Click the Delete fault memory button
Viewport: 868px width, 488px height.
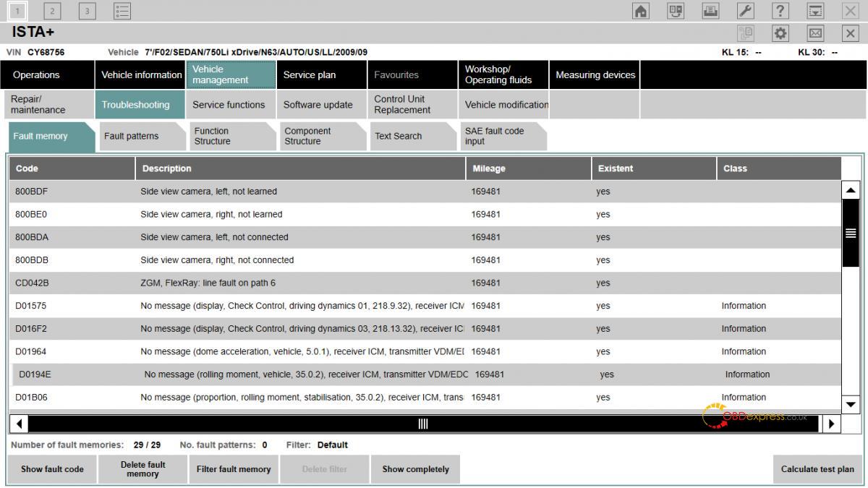tap(142, 469)
